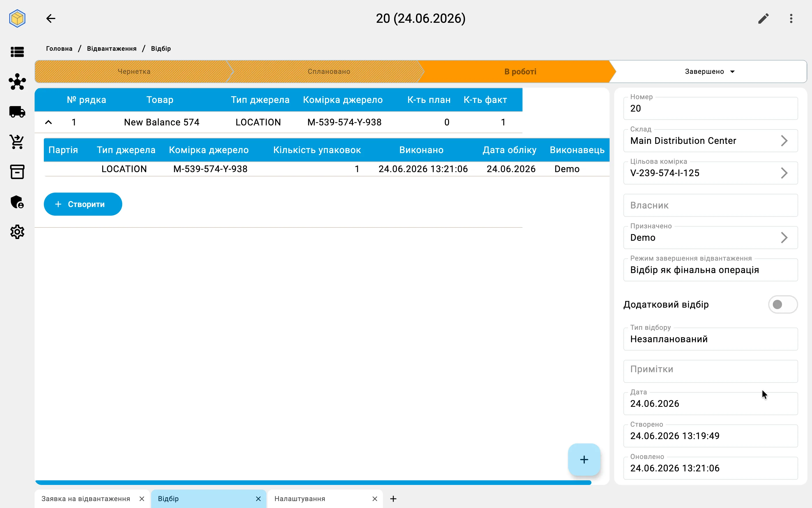Click the pencil edit icon

[763, 18]
